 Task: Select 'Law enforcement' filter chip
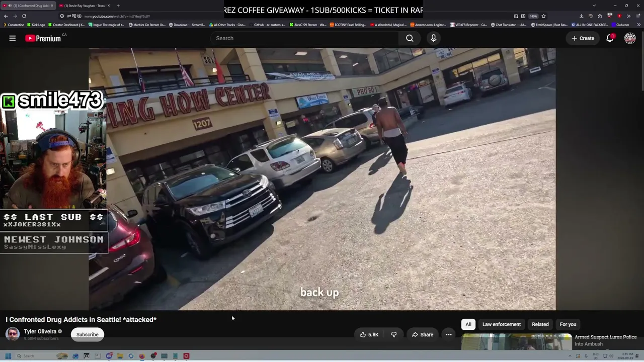click(502, 324)
